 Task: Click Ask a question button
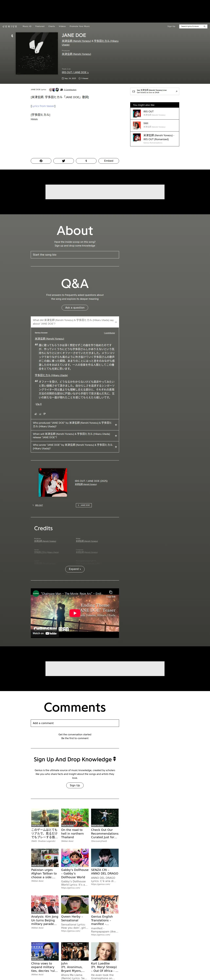[75, 307]
